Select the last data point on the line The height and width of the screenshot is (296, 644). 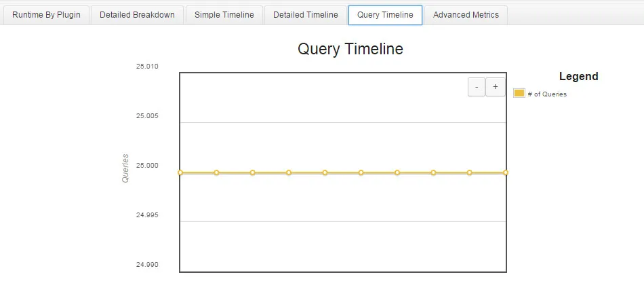click(506, 172)
